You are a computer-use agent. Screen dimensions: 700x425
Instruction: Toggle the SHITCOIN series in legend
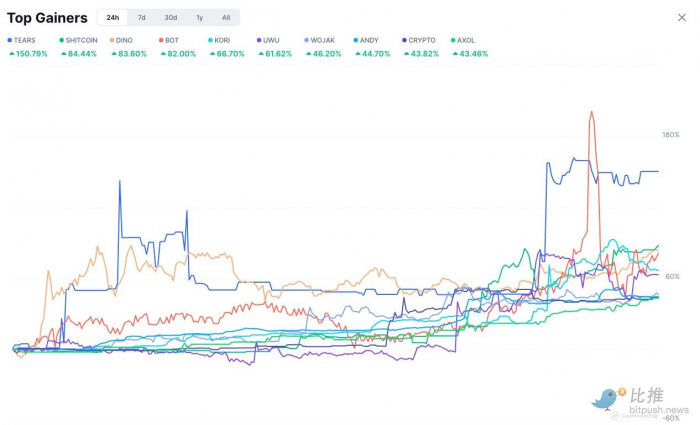[81, 40]
